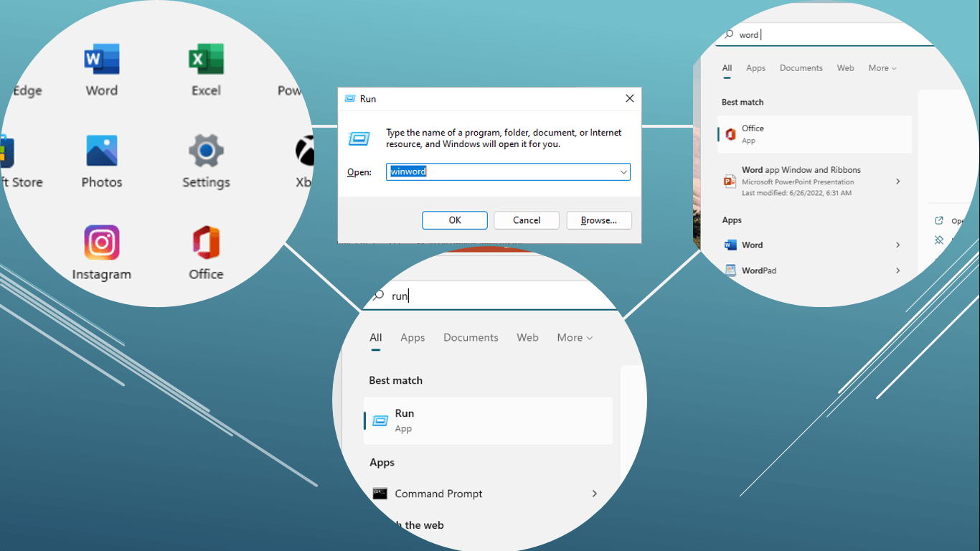Expand the chevron next to Command Prompt
This screenshot has width=980, height=551.
click(594, 494)
